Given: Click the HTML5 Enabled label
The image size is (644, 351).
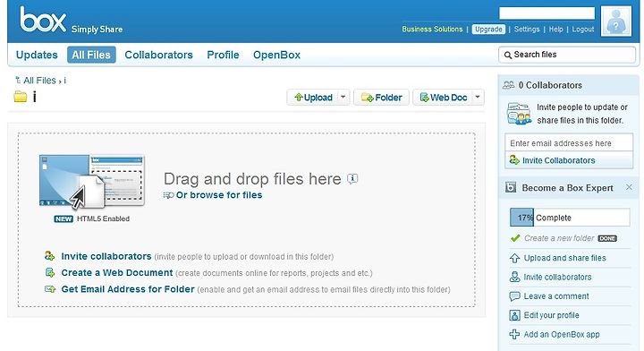Looking at the screenshot, I should click(x=103, y=218).
